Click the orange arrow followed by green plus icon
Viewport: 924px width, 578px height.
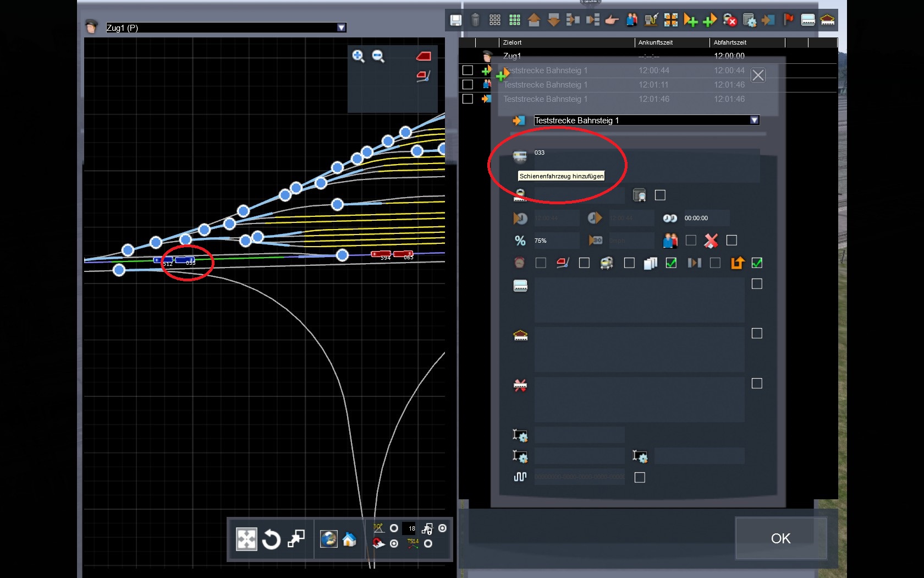691,20
